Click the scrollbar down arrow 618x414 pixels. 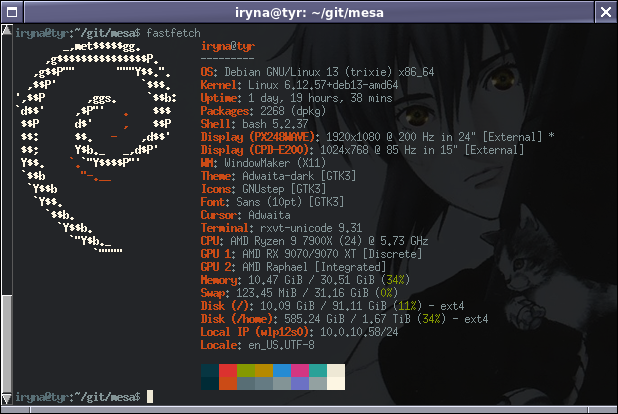click(7, 398)
